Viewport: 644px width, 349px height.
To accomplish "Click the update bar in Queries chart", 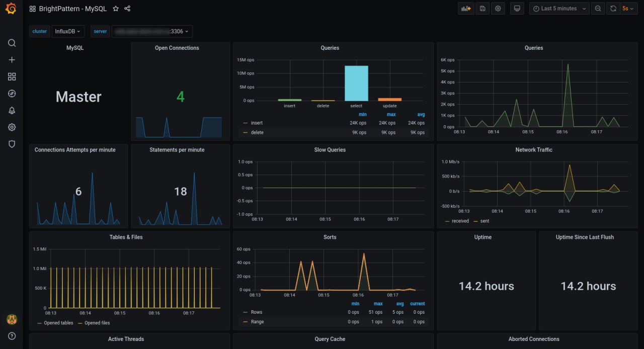I will click(x=389, y=99).
